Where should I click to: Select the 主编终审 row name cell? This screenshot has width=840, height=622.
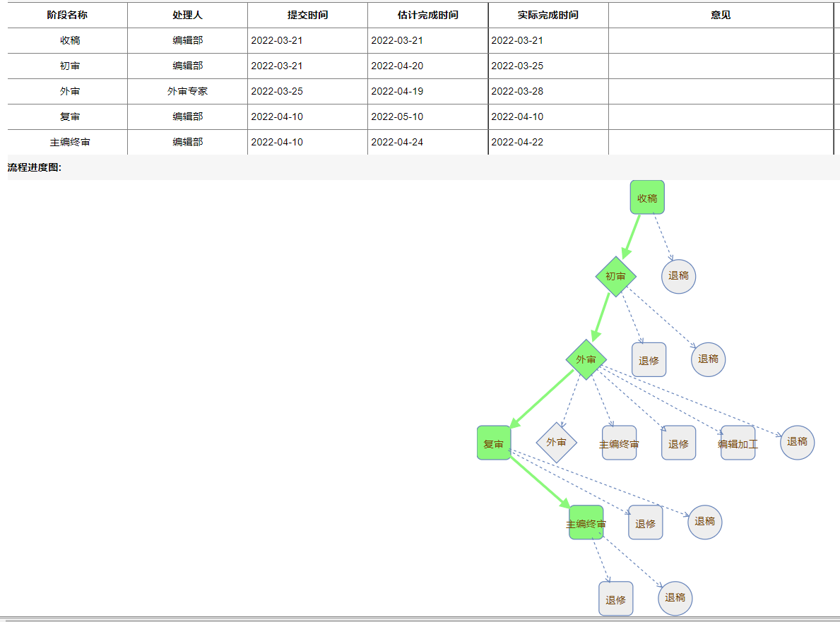tap(69, 143)
